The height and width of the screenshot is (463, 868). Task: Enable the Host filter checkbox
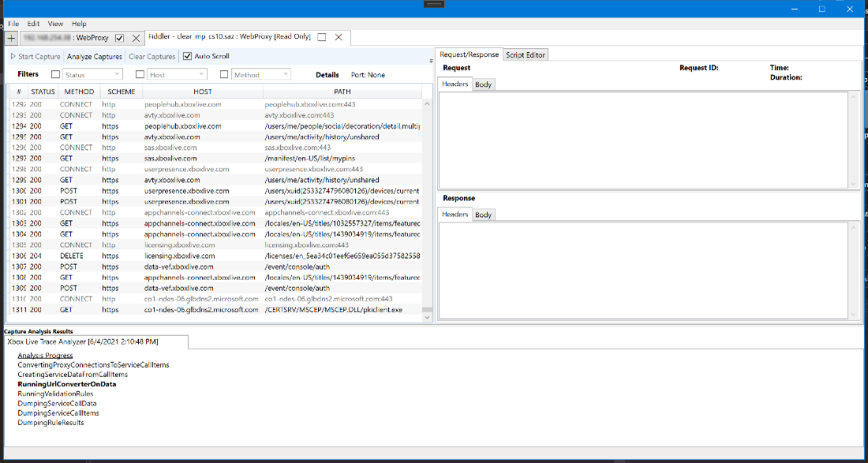[x=140, y=74]
